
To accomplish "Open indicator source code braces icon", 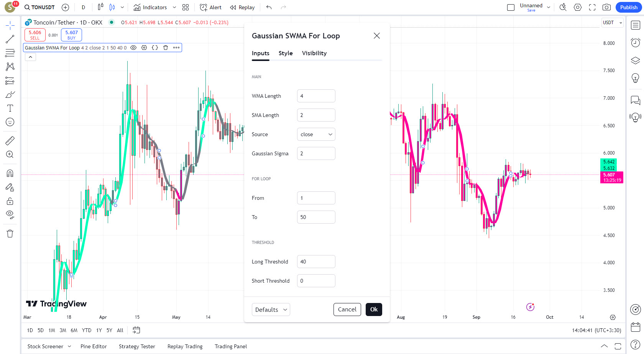I will click(x=155, y=48).
